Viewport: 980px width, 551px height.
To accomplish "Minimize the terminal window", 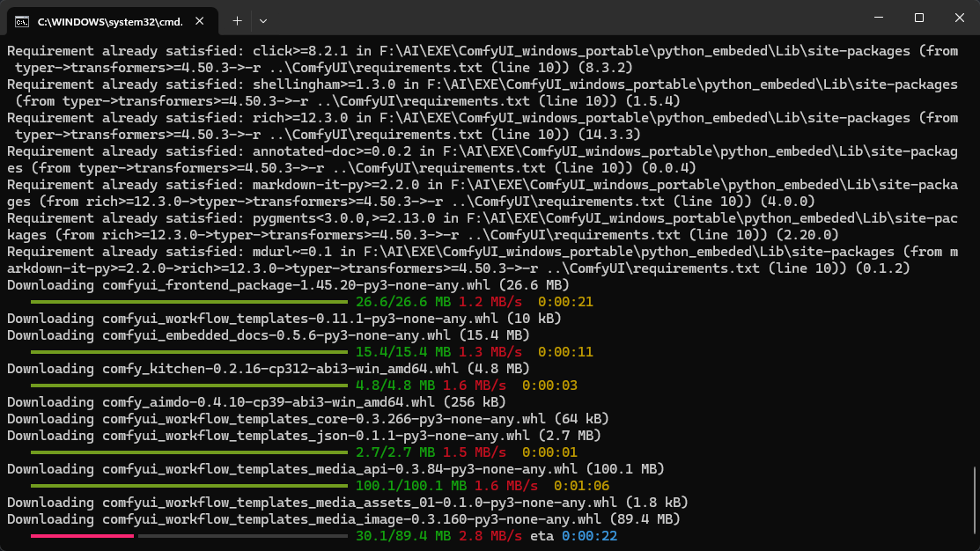I will [879, 18].
